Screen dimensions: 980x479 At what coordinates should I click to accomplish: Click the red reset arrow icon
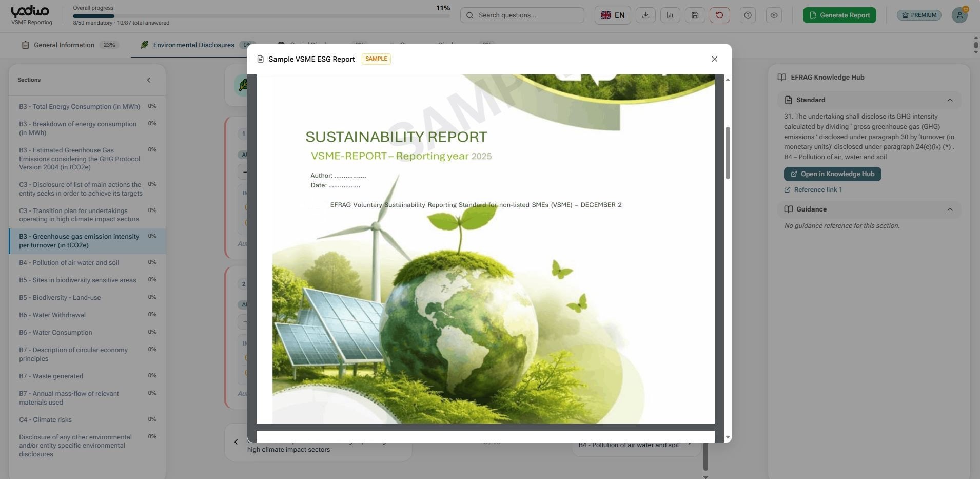(x=719, y=15)
